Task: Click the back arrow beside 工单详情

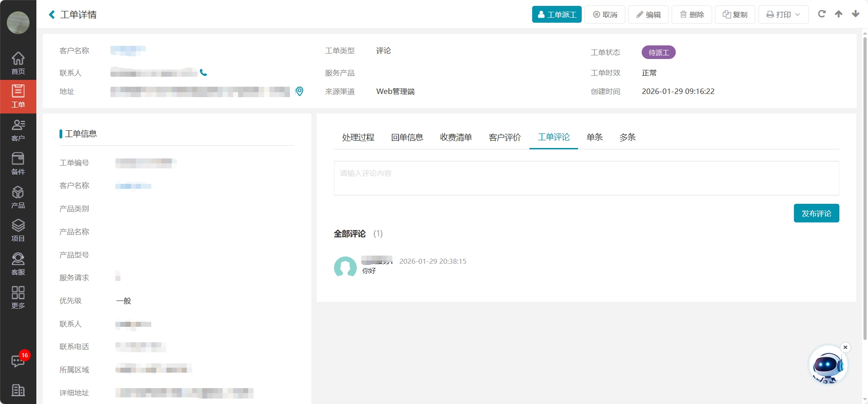Action: (x=52, y=15)
